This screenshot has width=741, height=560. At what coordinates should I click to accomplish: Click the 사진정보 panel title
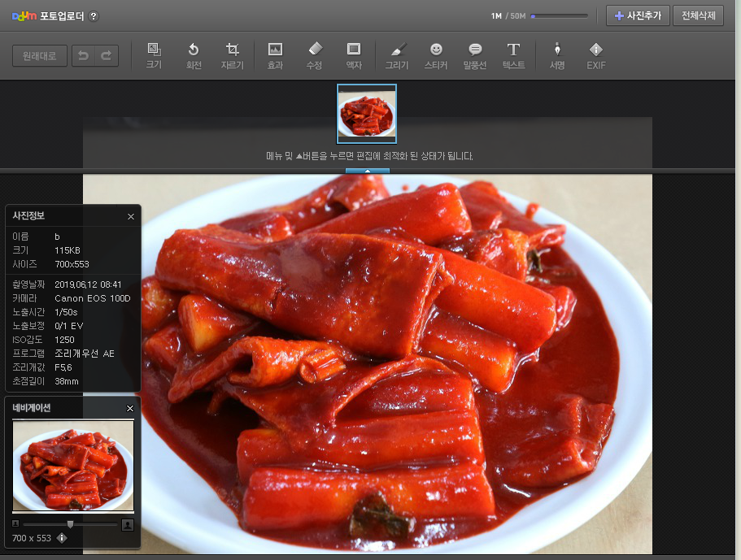[x=28, y=215]
